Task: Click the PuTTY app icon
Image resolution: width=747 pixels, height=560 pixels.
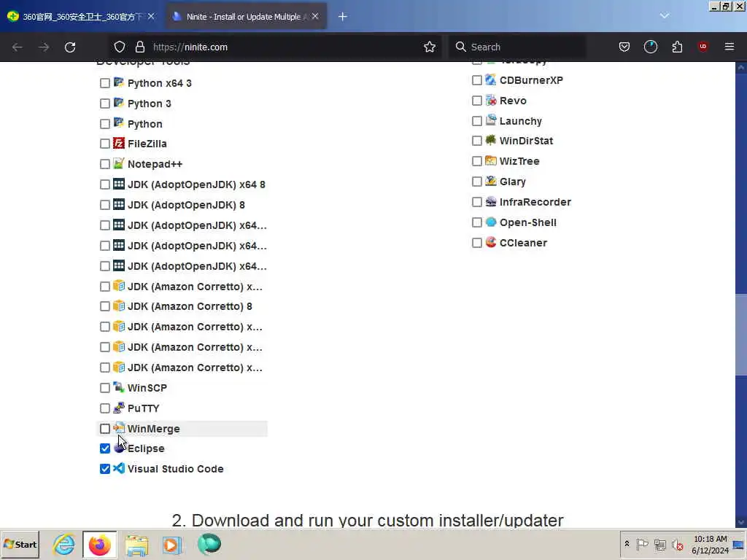Action: click(x=119, y=408)
